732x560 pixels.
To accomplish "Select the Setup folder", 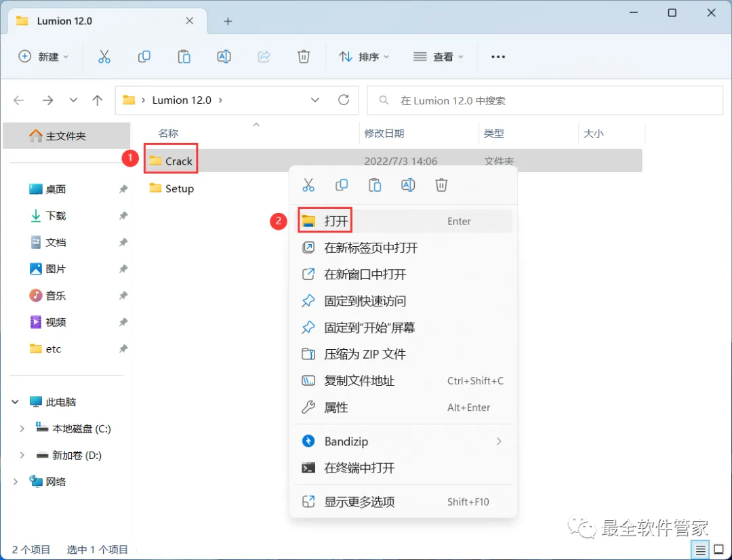I will pos(171,188).
